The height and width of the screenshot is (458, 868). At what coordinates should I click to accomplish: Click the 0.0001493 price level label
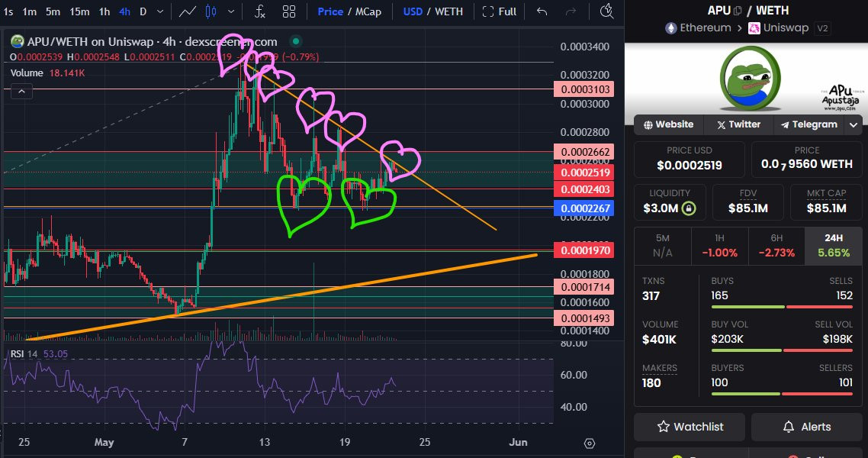point(583,318)
